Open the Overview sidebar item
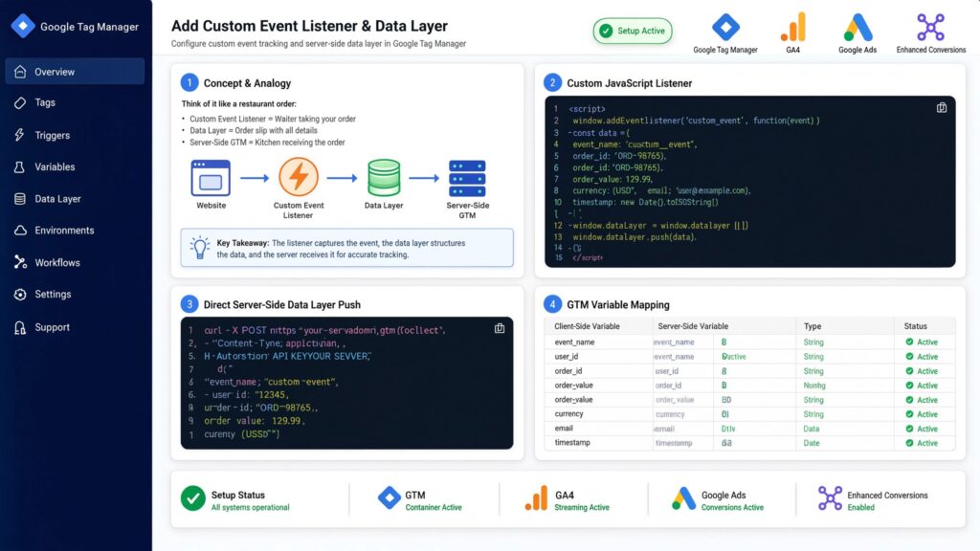 tap(75, 71)
